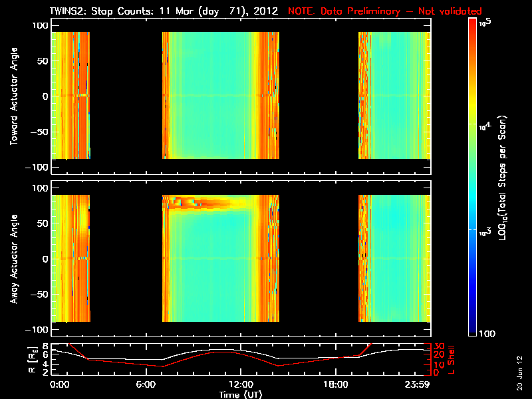Image resolution: width=532 pixels, height=399 pixels.
Task: Click the '-50' tick of the Away panel
Action: tap(39, 295)
